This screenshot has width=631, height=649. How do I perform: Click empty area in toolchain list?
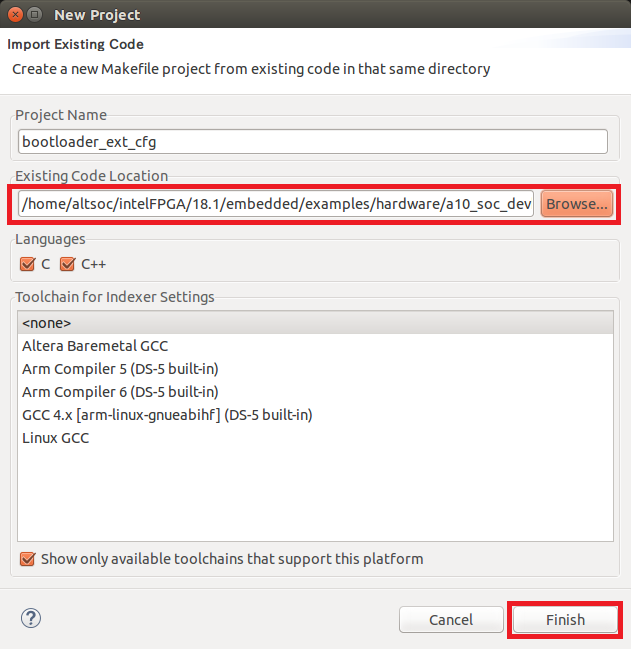click(x=314, y=495)
